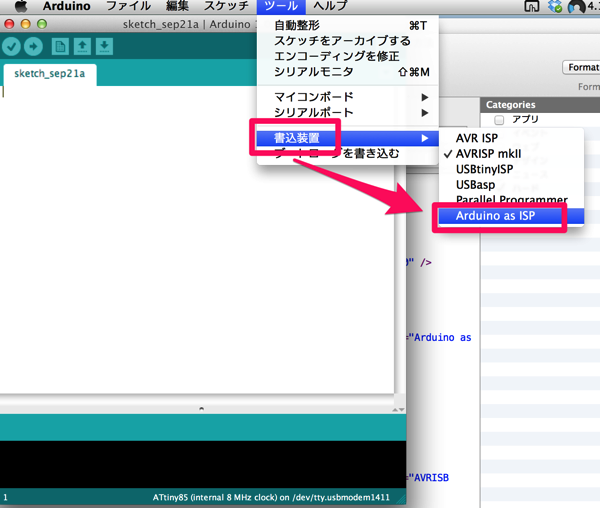600x508 pixels.
Task: Click the Verify checkmark toolbar icon
Action: (11, 47)
